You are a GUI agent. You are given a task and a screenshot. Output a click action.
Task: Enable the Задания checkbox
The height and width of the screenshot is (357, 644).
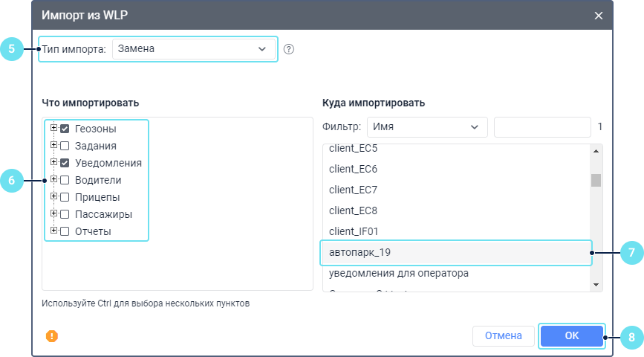(65, 146)
